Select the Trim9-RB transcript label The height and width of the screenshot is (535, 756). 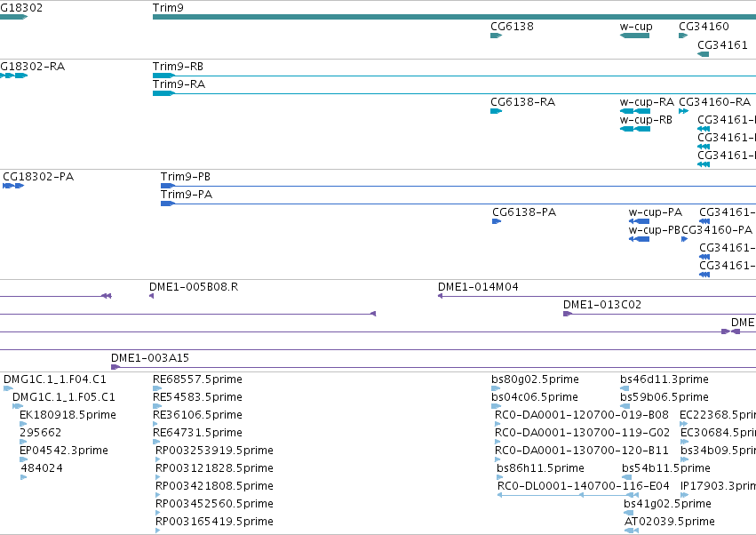point(178,67)
